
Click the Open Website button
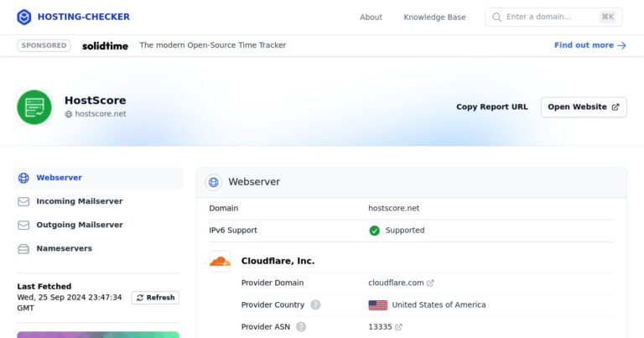point(584,107)
